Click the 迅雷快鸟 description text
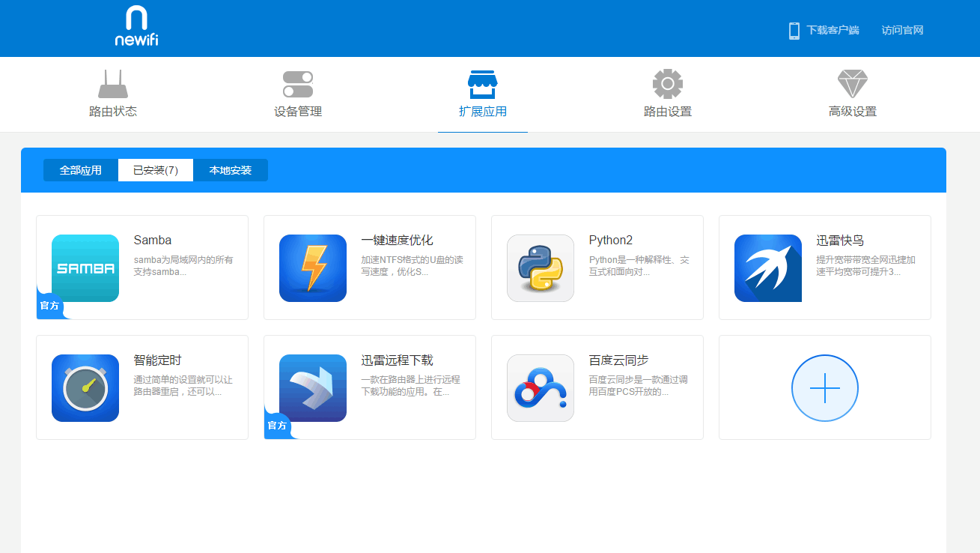 tap(866, 266)
